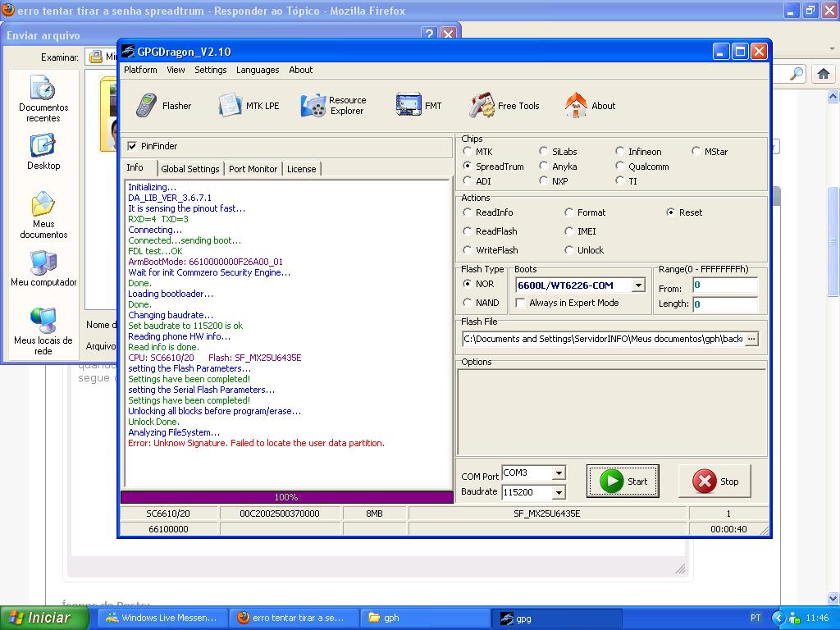Image resolution: width=840 pixels, height=630 pixels.
Task: Open the Flasher tool
Action: click(163, 106)
